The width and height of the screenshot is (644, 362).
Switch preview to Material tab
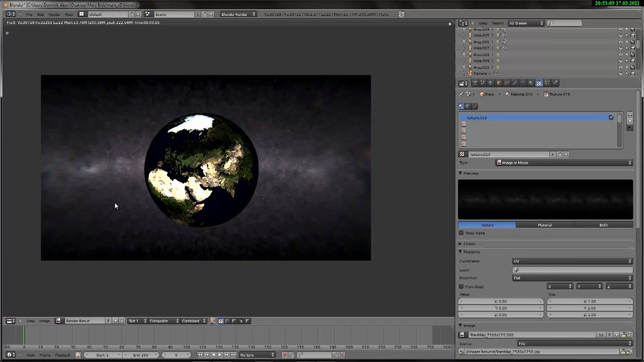[545, 225]
